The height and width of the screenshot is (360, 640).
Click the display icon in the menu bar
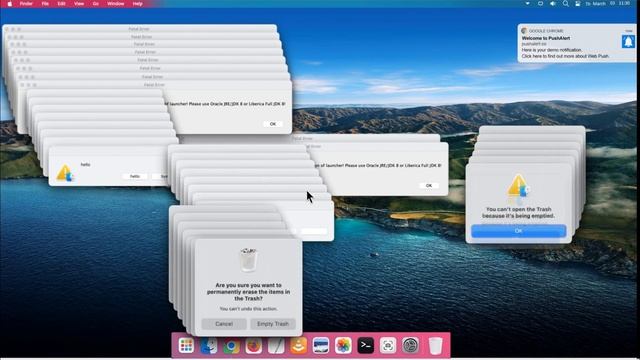pyautogui.click(x=540, y=4)
